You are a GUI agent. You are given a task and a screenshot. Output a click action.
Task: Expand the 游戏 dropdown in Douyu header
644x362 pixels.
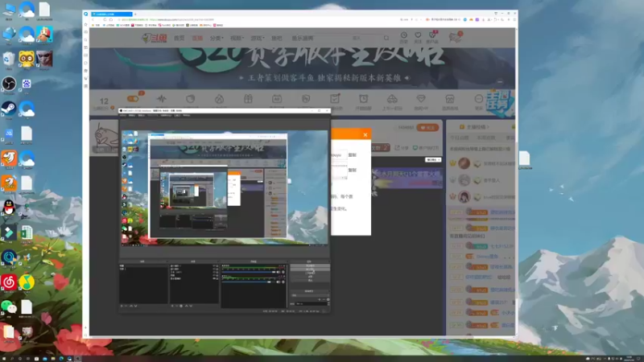(x=258, y=38)
